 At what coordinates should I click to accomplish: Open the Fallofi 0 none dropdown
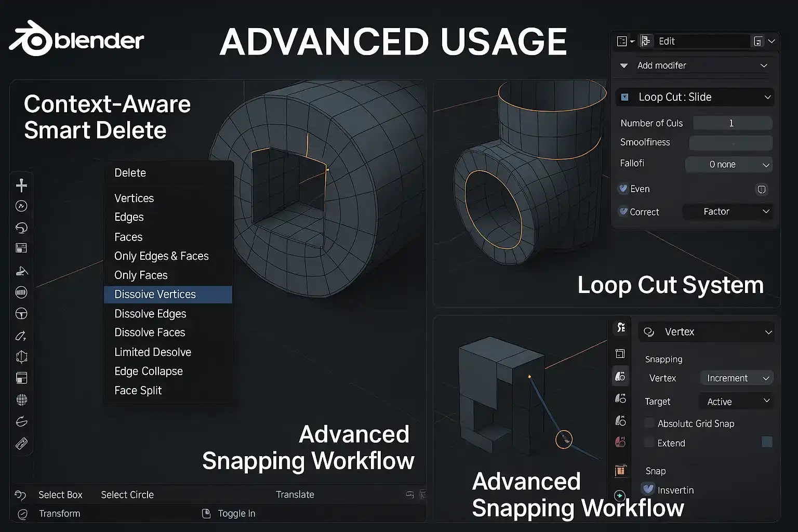pos(728,164)
